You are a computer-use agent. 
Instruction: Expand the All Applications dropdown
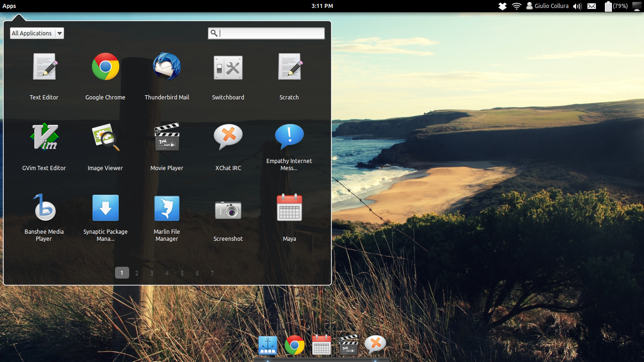37,33
